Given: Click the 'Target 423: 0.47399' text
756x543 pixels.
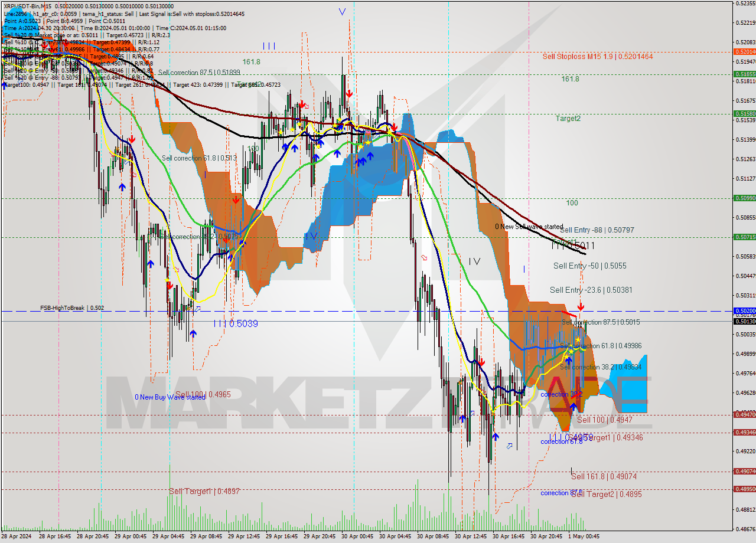Looking at the screenshot, I should (200, 84).
